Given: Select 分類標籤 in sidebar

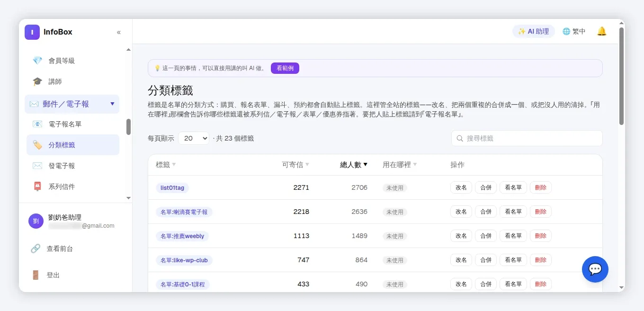Looking at the screenshot, I should click(73, 145).
